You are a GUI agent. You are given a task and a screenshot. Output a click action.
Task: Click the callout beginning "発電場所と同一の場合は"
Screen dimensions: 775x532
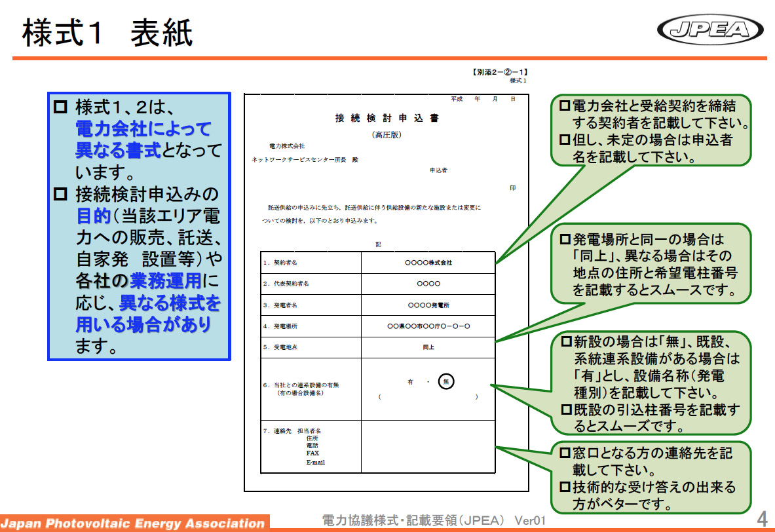click(x=651, y=263)
